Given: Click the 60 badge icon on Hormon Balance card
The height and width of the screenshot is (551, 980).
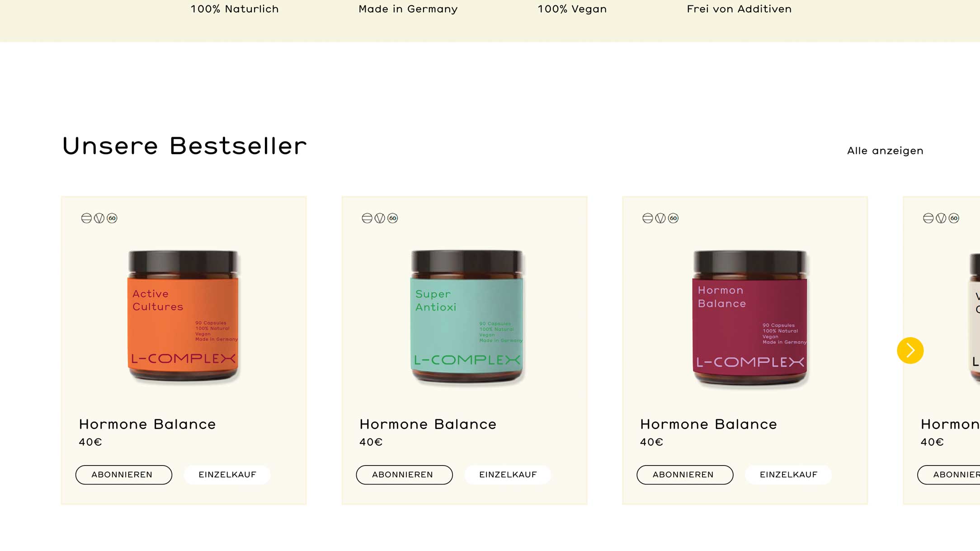Looking at the screenshot, I should pyautogui.click(x=674, y=218).
